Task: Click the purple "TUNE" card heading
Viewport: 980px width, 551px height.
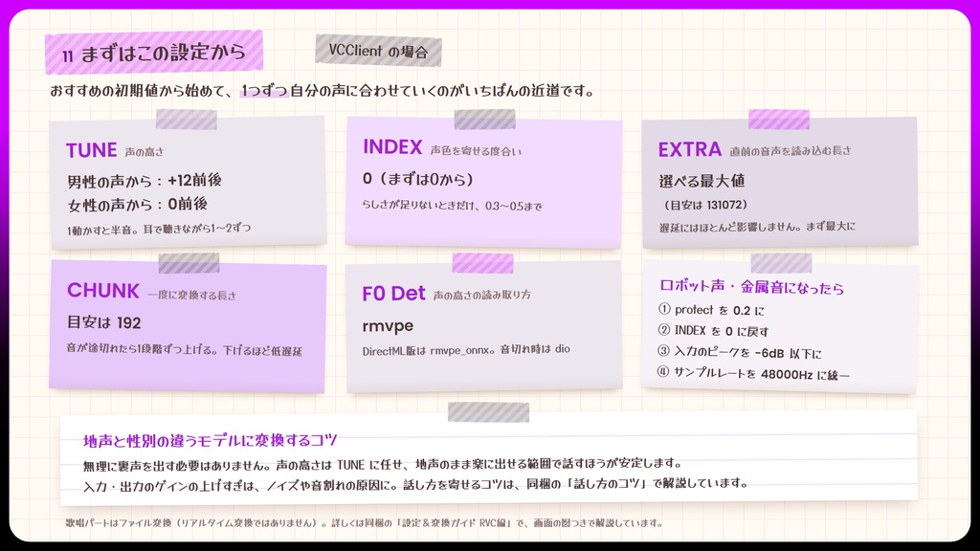Action: (91, 150)
